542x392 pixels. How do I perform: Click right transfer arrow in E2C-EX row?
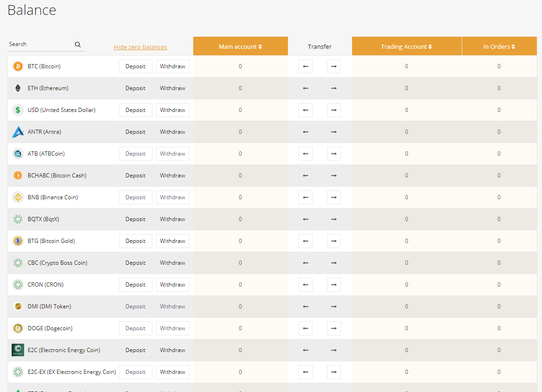coord(333,372)
